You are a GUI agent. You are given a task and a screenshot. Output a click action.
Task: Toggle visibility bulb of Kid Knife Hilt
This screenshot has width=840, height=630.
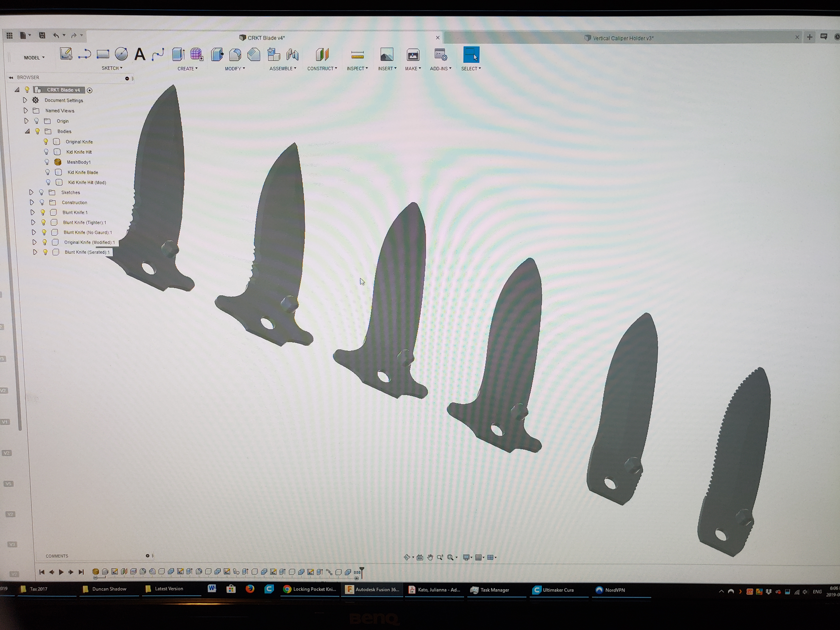pyautogui.click(x=46, y=152)
